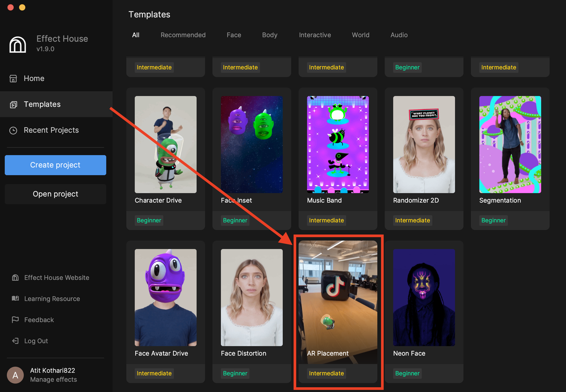The height and width of the screenshot is (392, 566).
Task: Open the Audio templates tab
Action: click(x=399, y=35)
